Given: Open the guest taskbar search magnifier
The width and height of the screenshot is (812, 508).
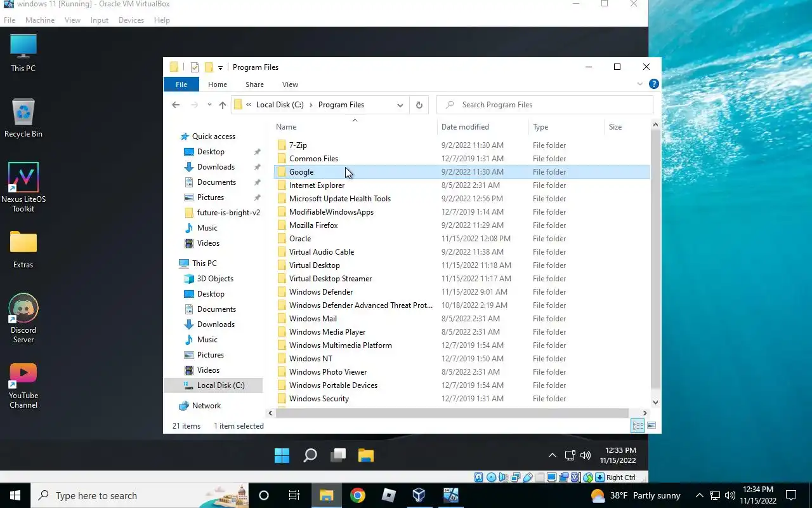Looking at the screenshot, I should click(310, 455).
